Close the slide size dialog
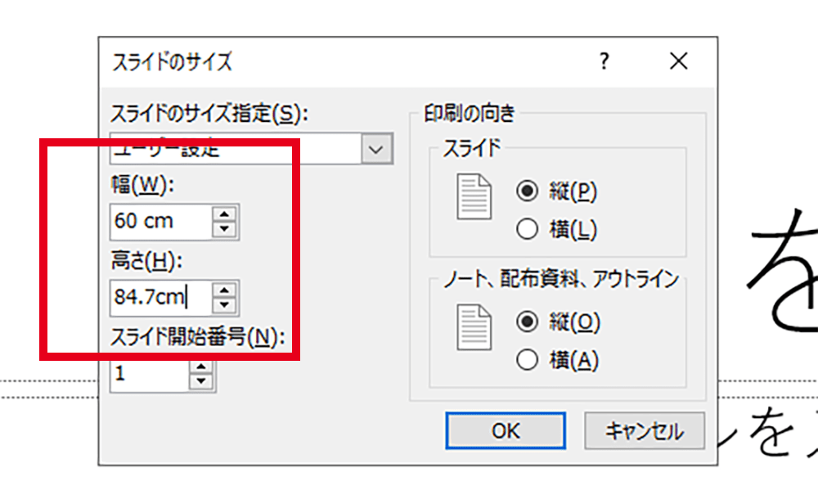Screen dimensions: 818x504 [x=678, y=61]
